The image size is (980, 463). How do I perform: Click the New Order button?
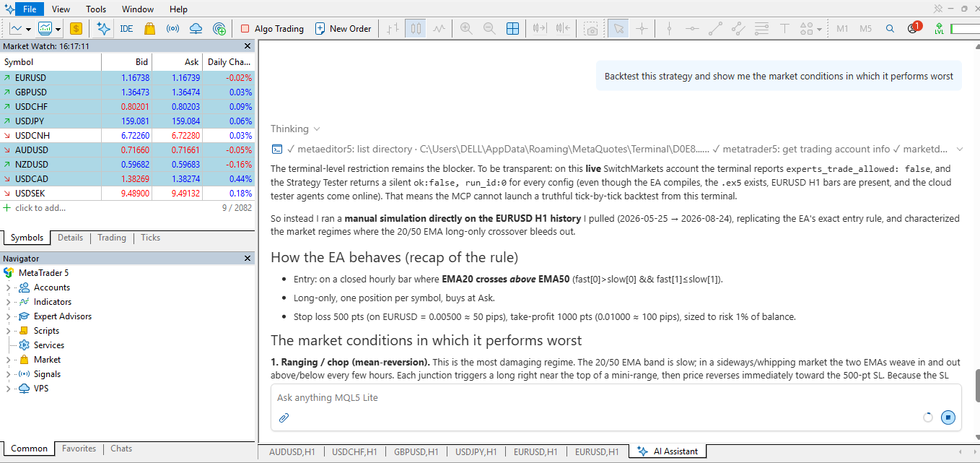pos(344,29)
